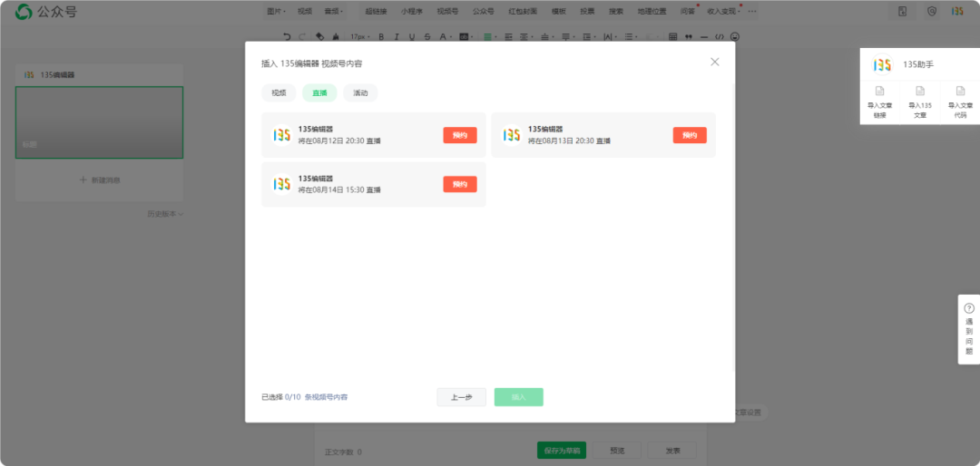
Task: Click the 上一步 button
Action: [461, 397]
